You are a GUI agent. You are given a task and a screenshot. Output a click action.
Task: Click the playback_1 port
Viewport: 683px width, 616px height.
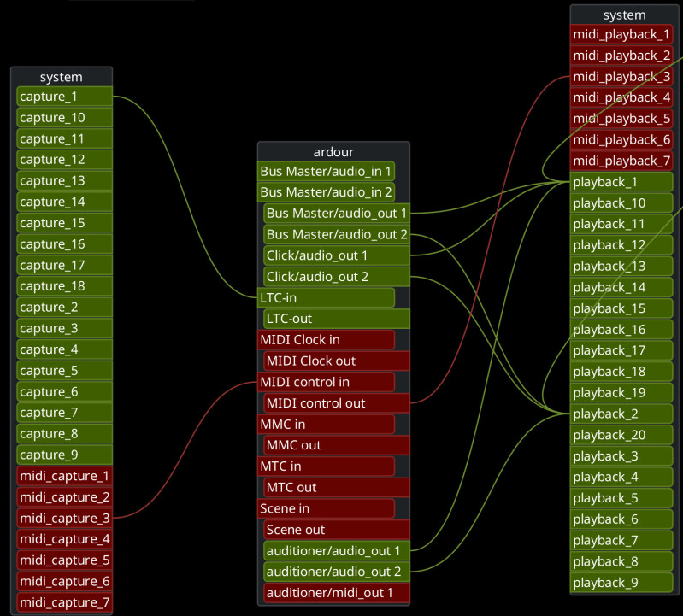[621, 182]
